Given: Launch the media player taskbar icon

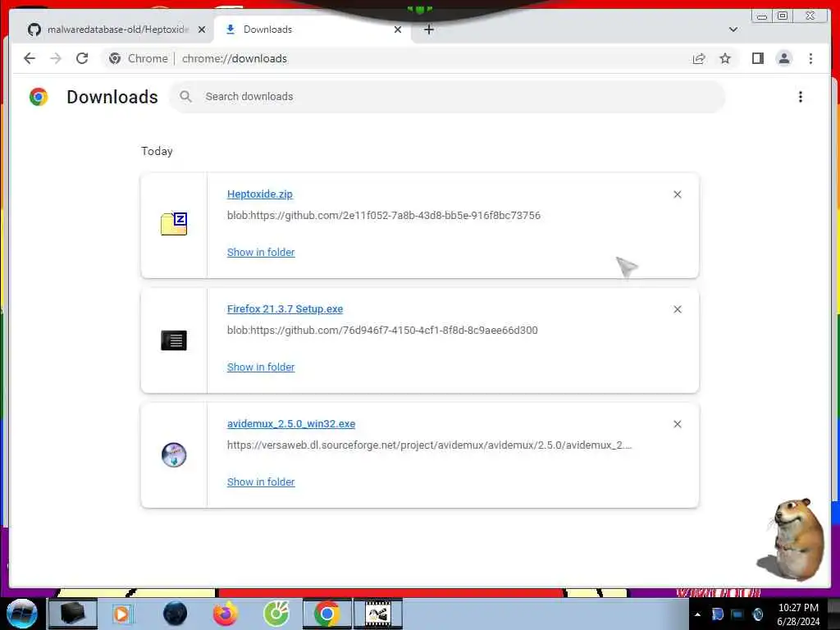Looking at the screenshot, I should [x=121, y=614].
